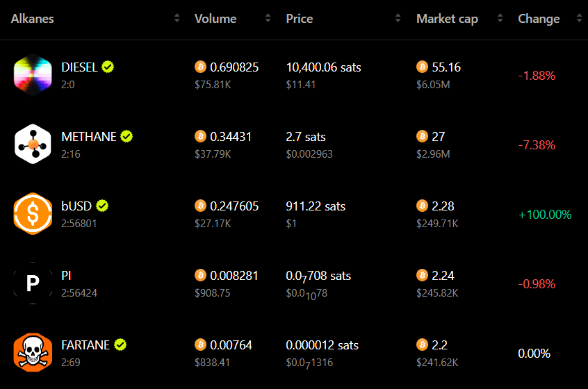The image size is (588, 389).
Task: Select the FARTANE skull and crossbones icon
Action: click(33, 352)
